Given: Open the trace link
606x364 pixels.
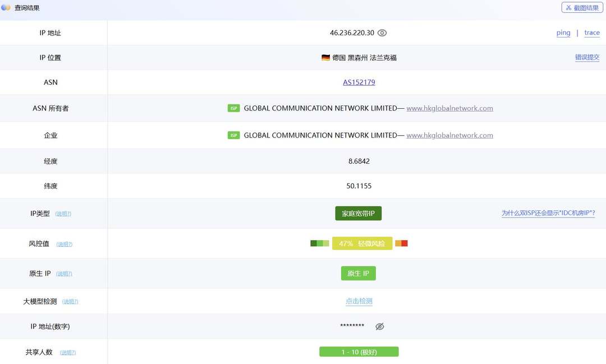Looking at the screenshot, I should point(592,33).
